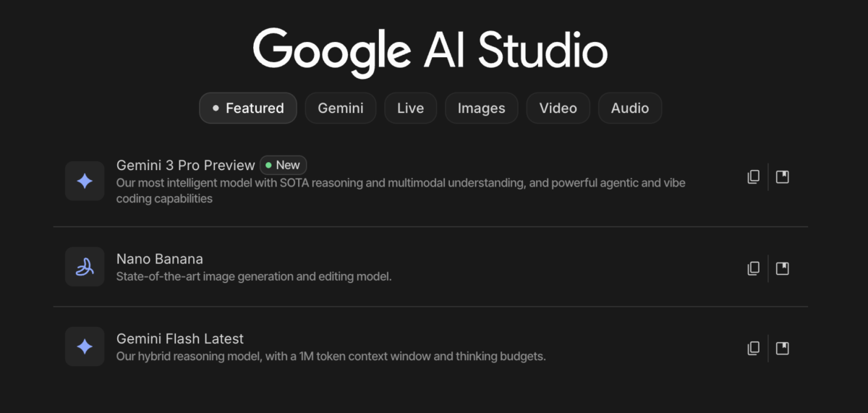This screenshot has width=868, height=413.
Task: Copy the Gemini 3 Pro Preview model name
Action: (754, 176)
